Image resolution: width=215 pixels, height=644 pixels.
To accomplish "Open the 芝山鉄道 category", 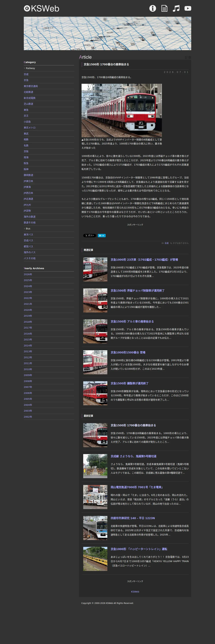I will point(28,104).
